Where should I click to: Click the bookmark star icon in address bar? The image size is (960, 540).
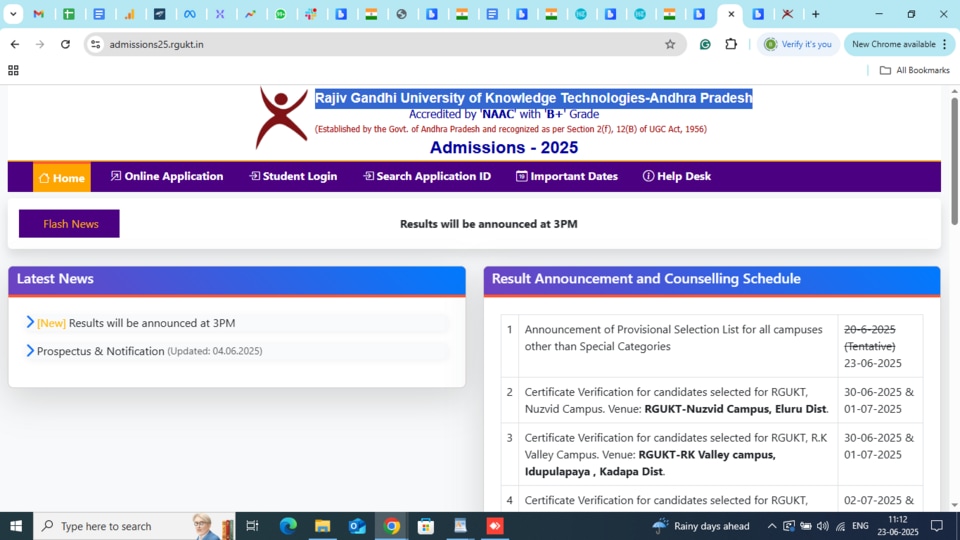(x=670, y=44)
